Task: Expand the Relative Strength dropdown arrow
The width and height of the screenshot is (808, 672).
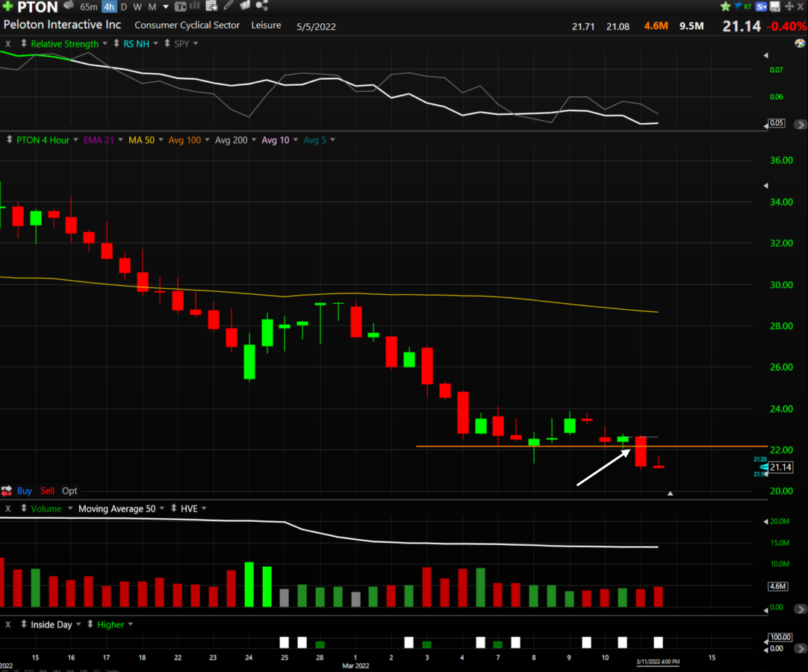Action: 105,43
